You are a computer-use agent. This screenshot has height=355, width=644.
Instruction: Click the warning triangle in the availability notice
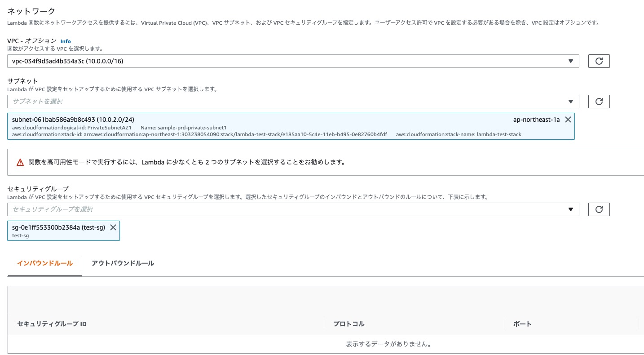[x=20, y=162]
